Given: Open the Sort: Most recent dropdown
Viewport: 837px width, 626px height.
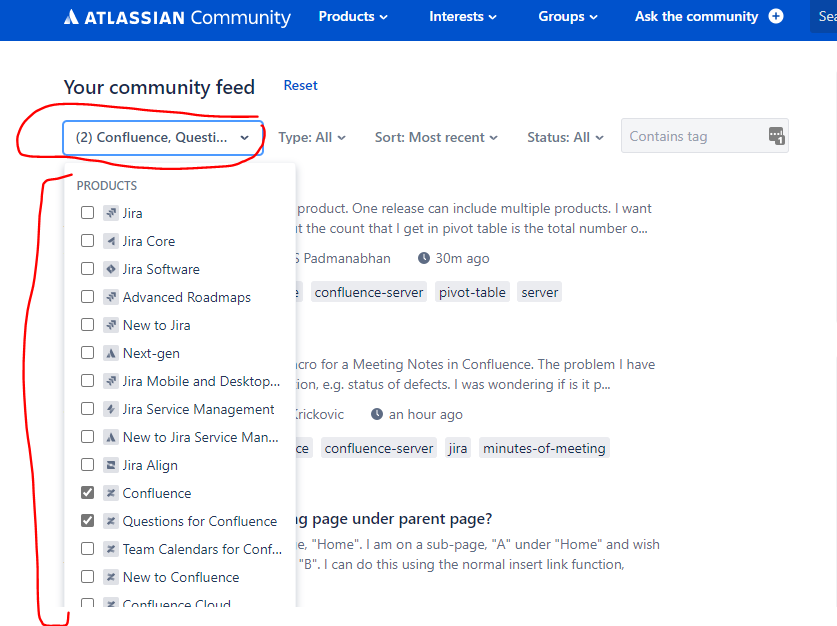Looking at the screenshot, I should [436, 138].
